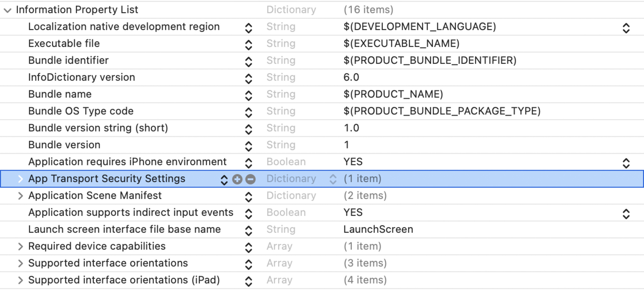The width and height of the screenshot is (644, 290).
Task: Expand Application Scene Manifest
Action: (x=20, y=196)
